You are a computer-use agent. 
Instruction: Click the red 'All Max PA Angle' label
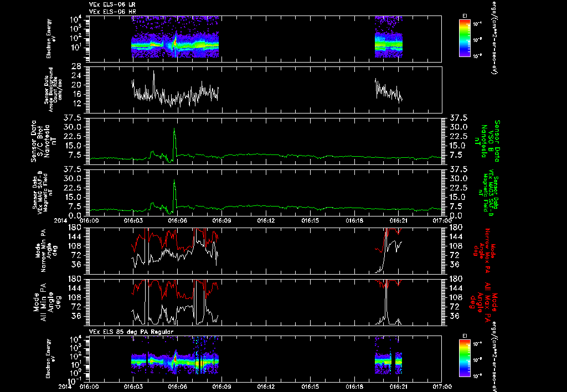pyautogui.click(x=483, y=302)
